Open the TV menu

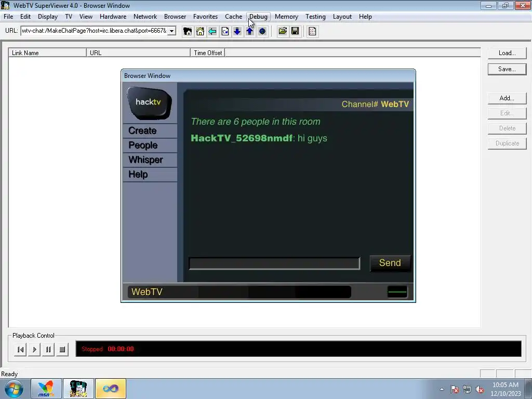point(69,17)
